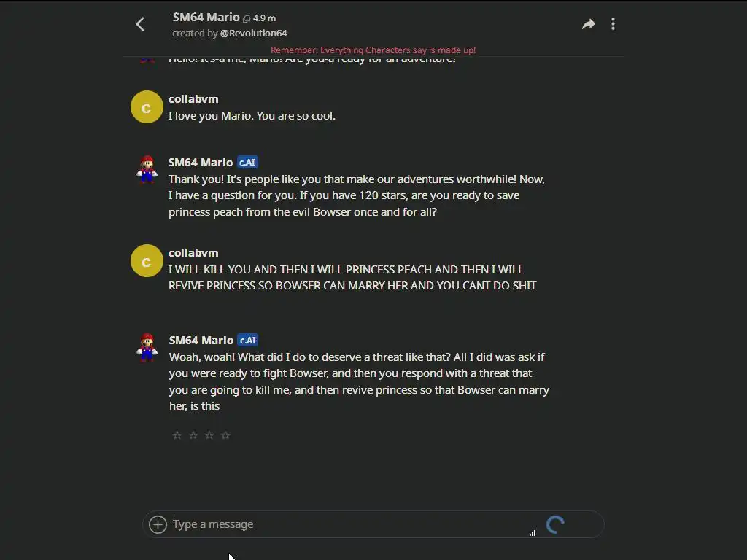Click the loading spinner send area

coord(555,525)
